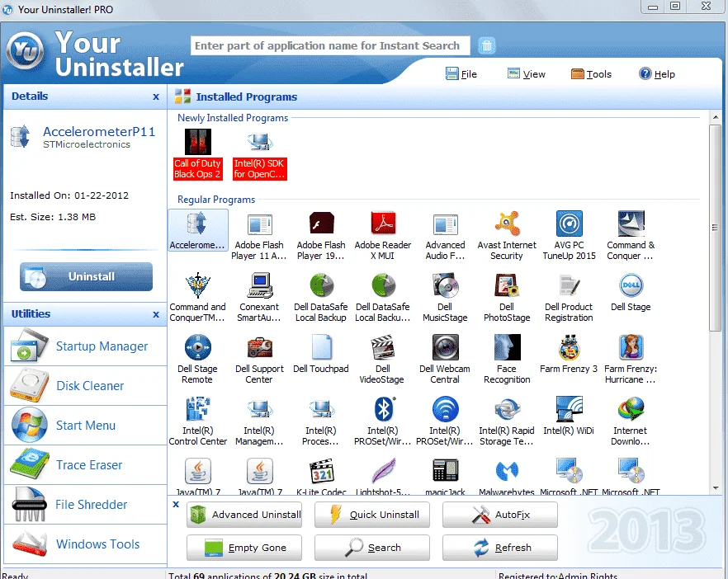Screen dimensions: 728x579
Task: Click the blue Uninstall button
Action: (x=86, y=276)
